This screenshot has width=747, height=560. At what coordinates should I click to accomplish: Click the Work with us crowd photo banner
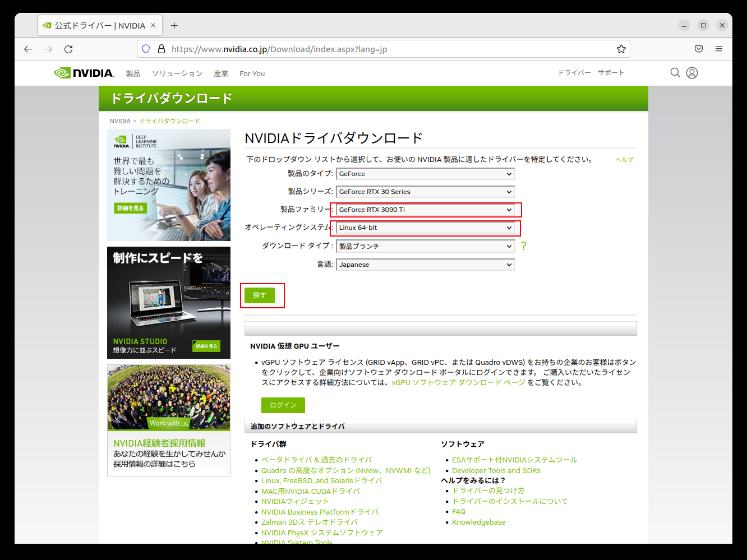169,398
